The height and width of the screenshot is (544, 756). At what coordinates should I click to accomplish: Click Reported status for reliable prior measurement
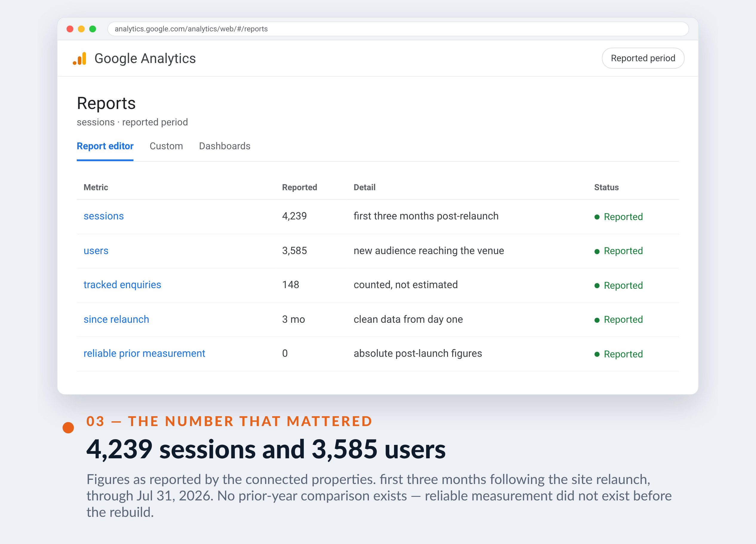click(619, 354)
